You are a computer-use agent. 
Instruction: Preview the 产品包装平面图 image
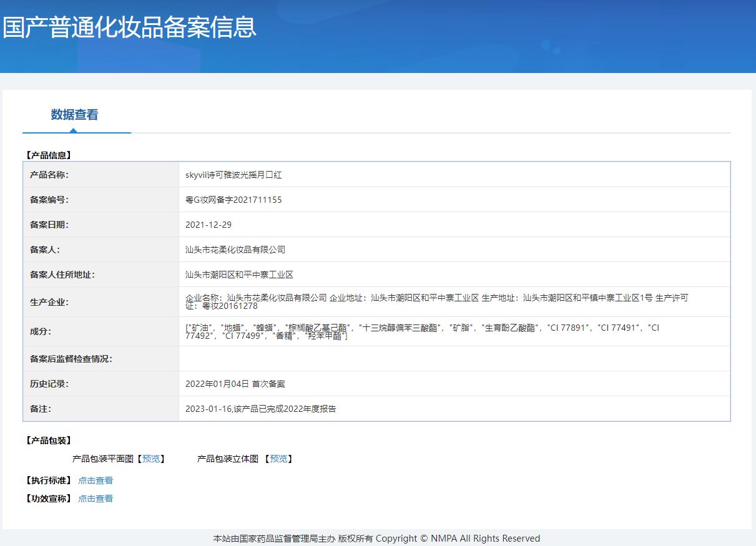coord(151,459)
